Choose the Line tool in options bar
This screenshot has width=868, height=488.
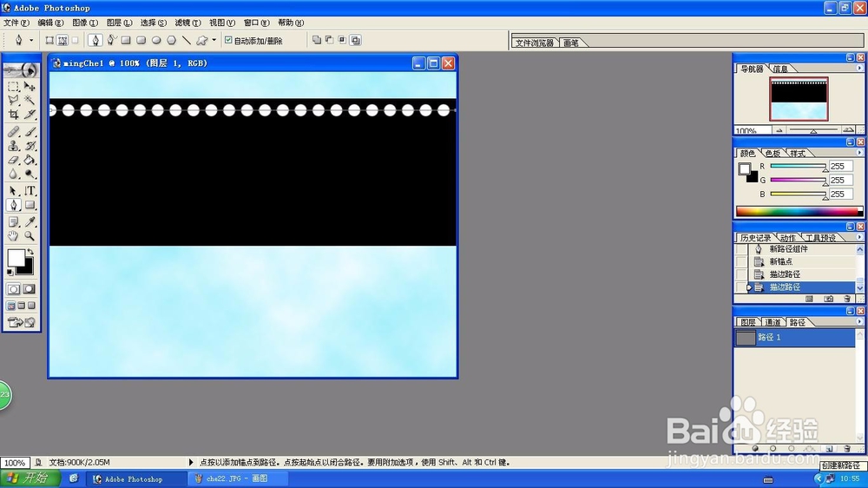point(187,40)
